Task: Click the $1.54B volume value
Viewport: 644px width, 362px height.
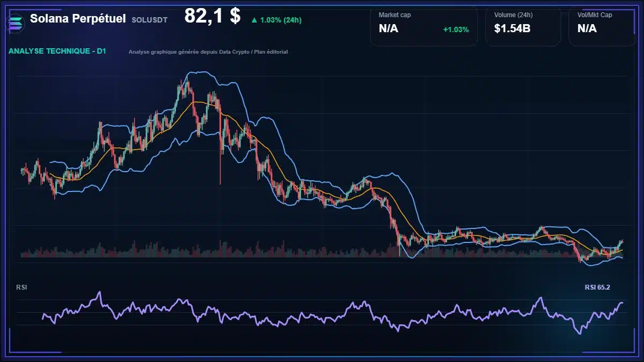Action: 512,29
